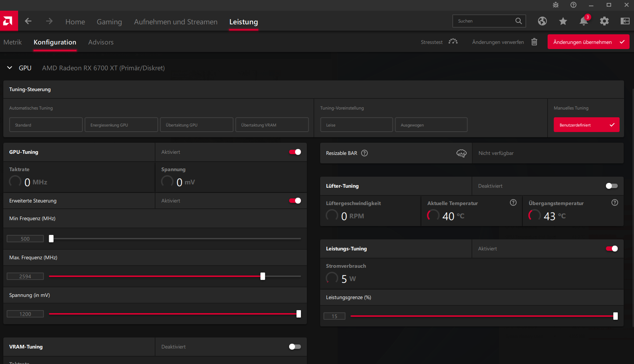Click Spannung (in mV) slider handle

(x=299, y=314)
